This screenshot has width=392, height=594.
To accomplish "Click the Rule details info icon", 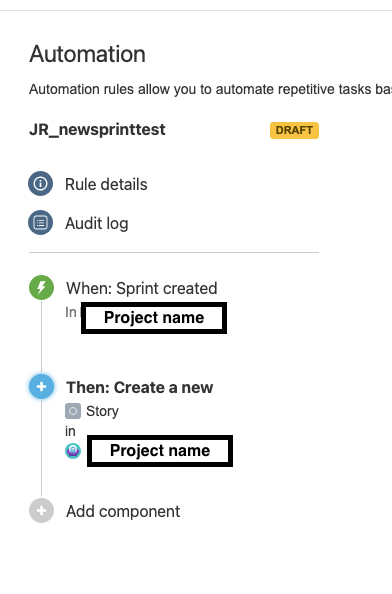I will point(41,184).
